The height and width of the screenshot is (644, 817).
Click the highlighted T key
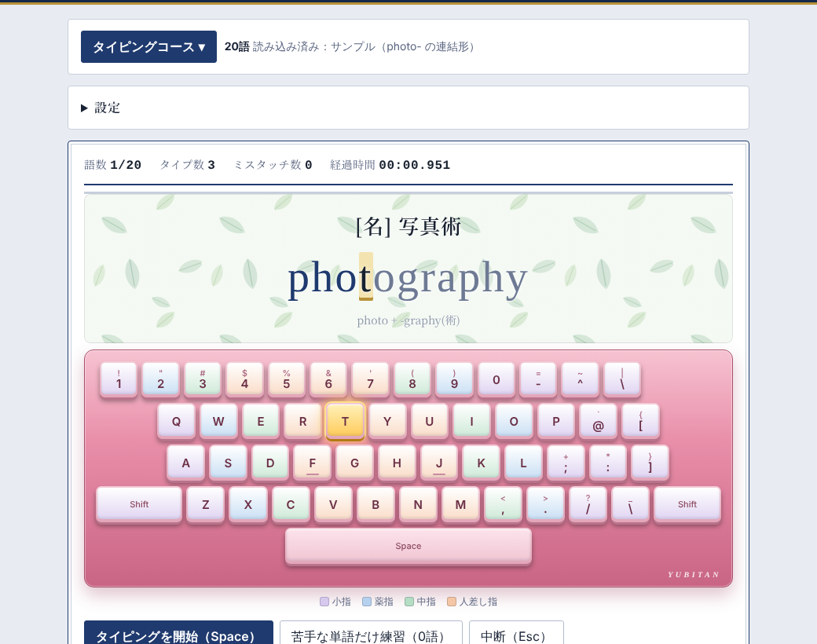coord(345,421)
